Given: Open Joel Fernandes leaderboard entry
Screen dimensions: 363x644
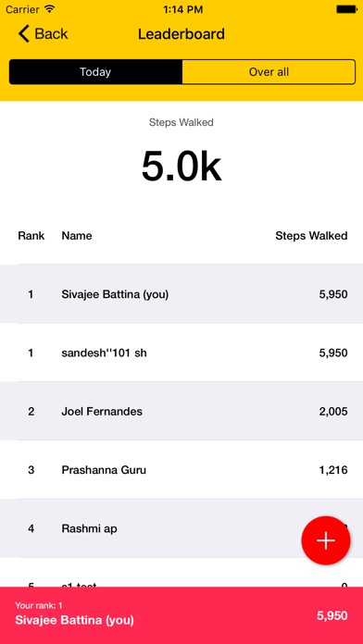Looking at the screenshot, I should 181,411.
